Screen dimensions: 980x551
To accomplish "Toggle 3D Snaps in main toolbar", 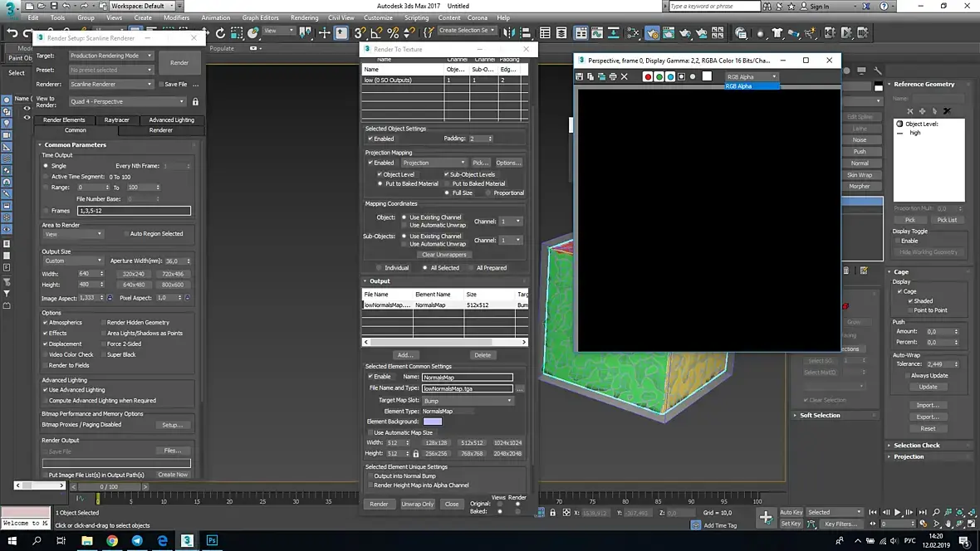I will 360,33.
